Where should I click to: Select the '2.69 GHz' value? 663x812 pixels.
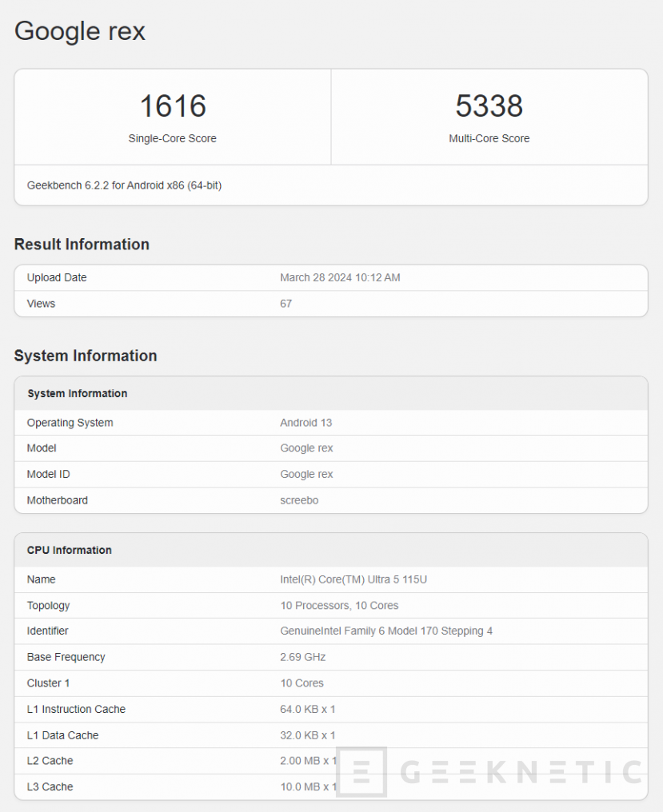point(303,657)
